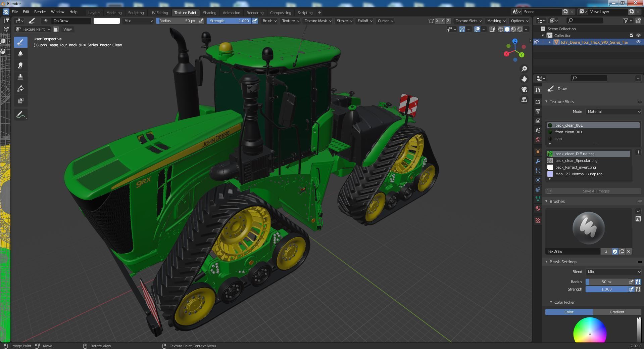Screen dimensions: 644x349
Task: Open the Texture Paint mode dropdown
Action: click(x=33, y=29)
